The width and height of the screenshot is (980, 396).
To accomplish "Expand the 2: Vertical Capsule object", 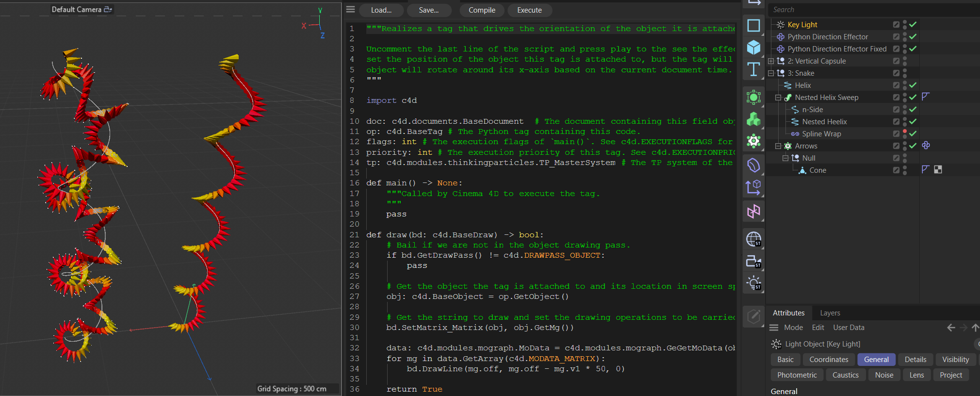I will [x=771, y=61].
